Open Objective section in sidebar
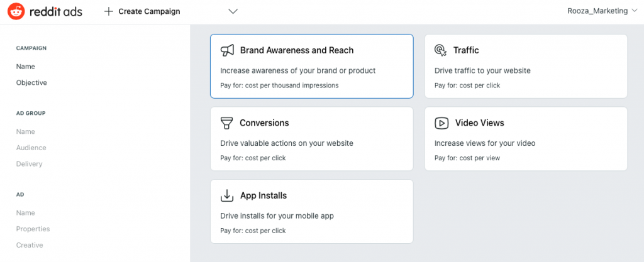This screenshot has width=644, height=262. coord(31,82)
